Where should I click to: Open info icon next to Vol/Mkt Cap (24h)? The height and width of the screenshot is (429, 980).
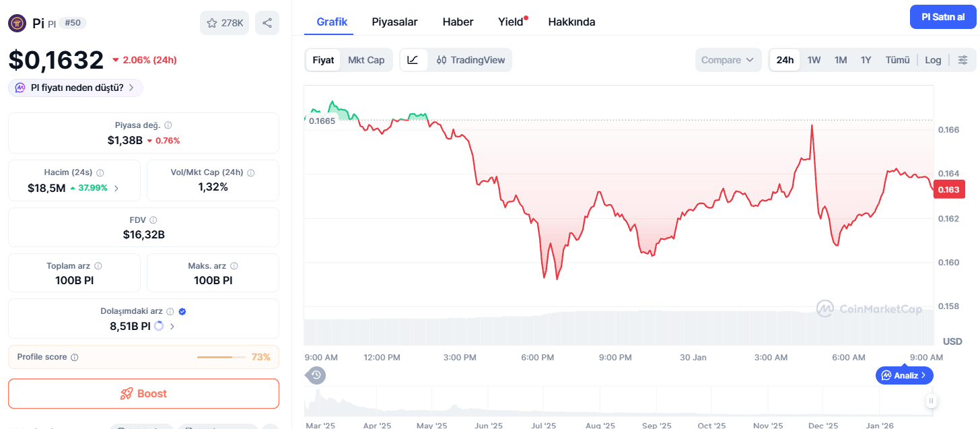pos(251,172)
